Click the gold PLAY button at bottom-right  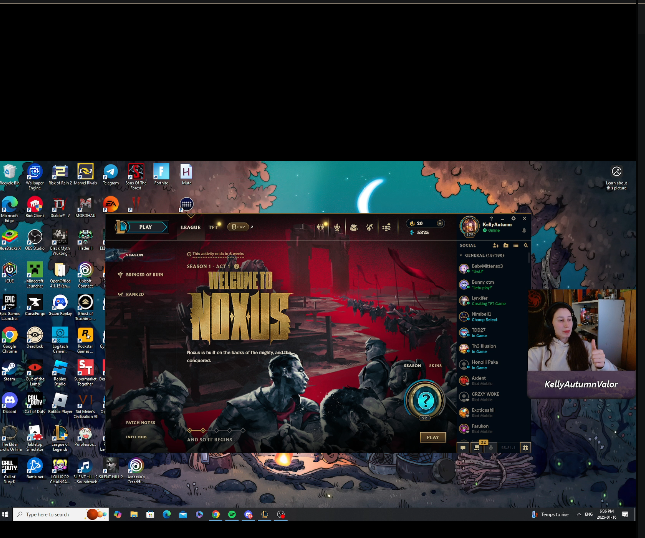click(432, 437)
